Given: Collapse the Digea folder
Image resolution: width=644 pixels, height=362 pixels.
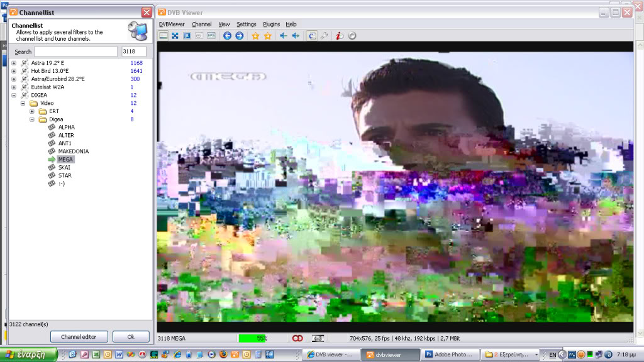Looking at the screenshot, I should [31, 119].
